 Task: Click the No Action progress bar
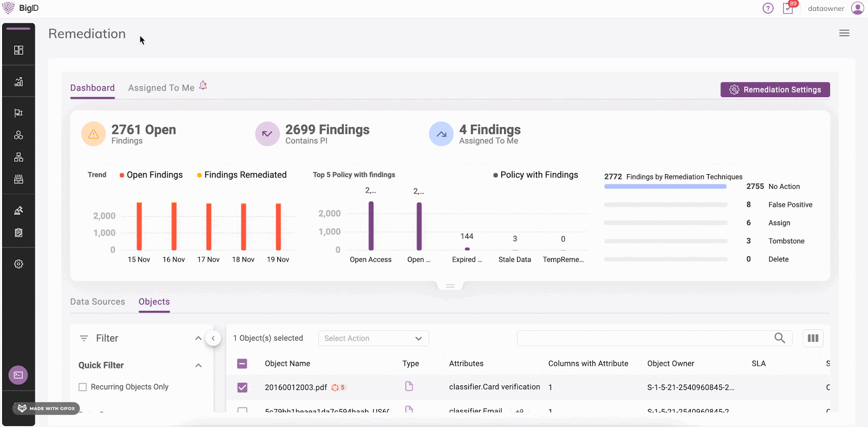(x=665, y=187)
